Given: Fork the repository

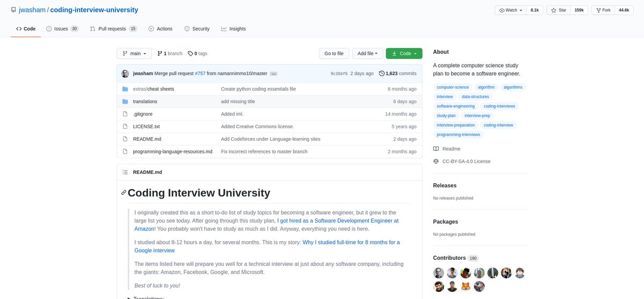Looking at the screenshot, I should (603, 10).
